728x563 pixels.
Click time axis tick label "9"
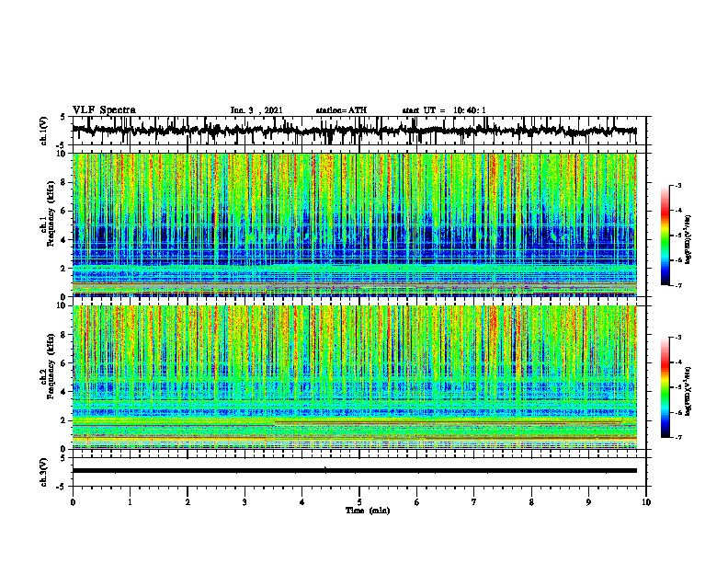[588, 502]
